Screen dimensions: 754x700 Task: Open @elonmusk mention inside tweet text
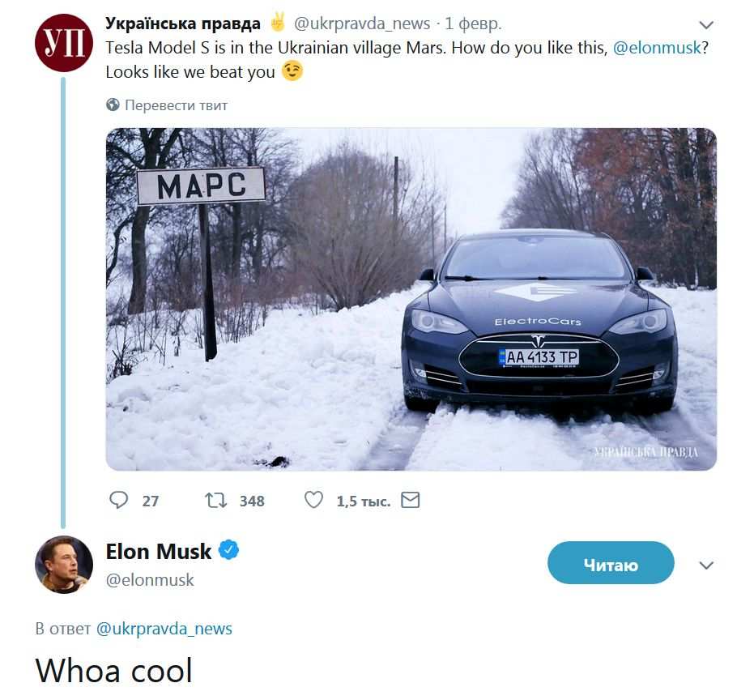click(x=656, y=47)
